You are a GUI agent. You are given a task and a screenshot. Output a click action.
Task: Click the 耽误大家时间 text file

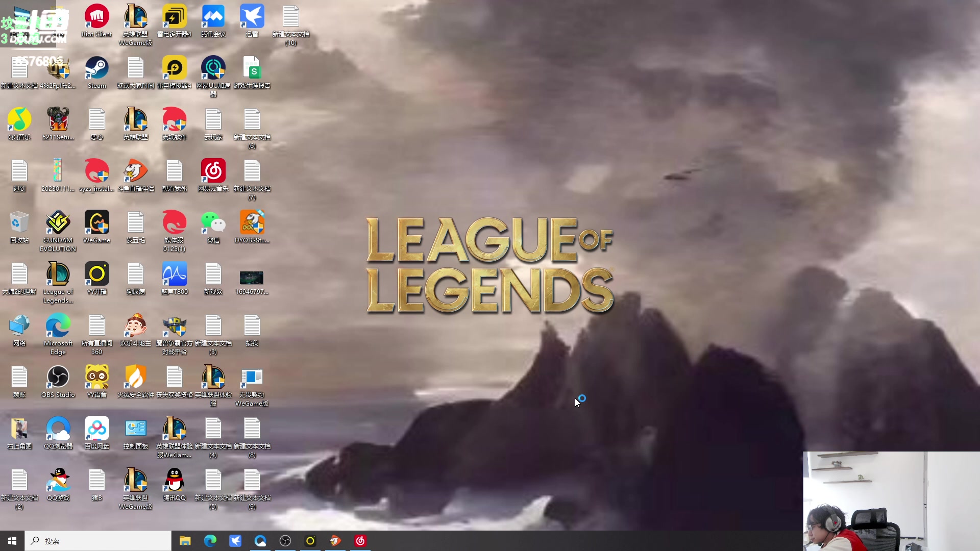click(x=135, y=73)
